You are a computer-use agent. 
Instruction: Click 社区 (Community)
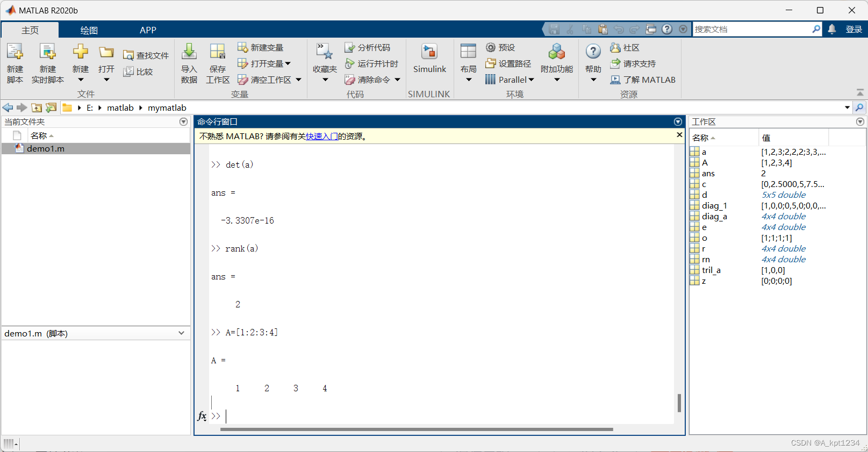(625, 47)
